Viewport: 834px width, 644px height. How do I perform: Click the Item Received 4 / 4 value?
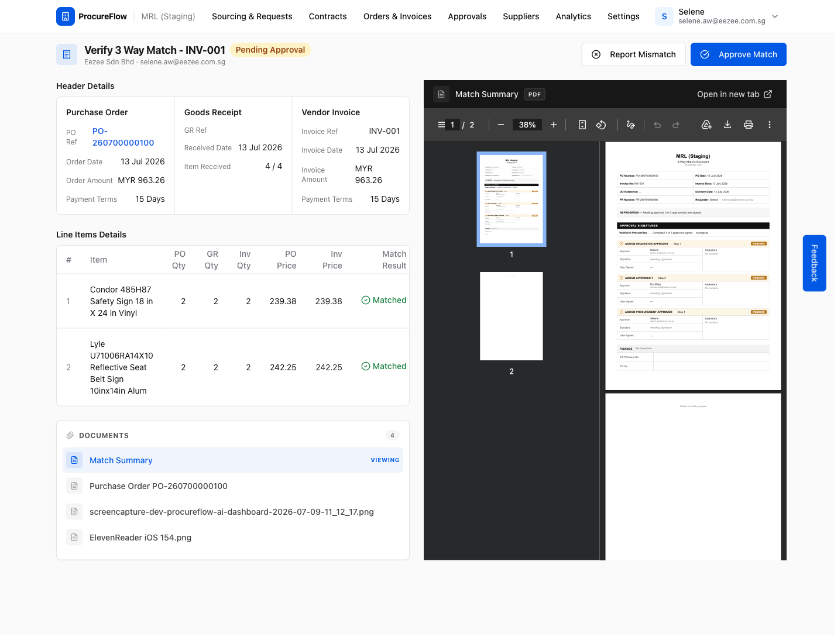click(x=273, y=166)
